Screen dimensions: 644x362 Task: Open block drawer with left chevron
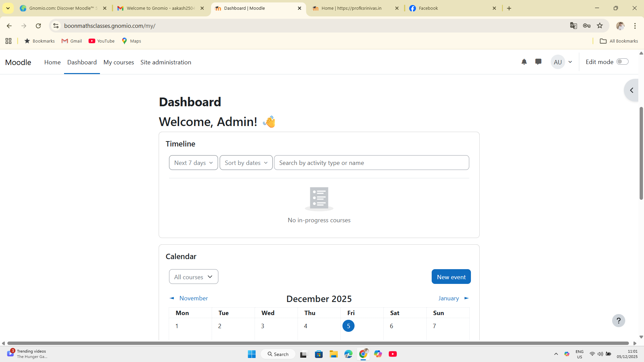click(632, 90)
